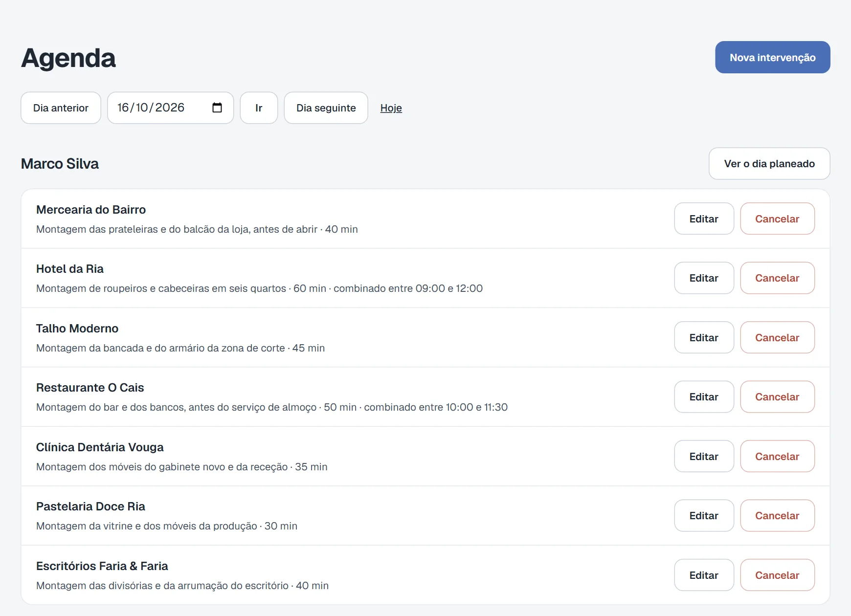
Task: Go to Dia anterior
Action: pyautogui.click(x=61, y=108)
